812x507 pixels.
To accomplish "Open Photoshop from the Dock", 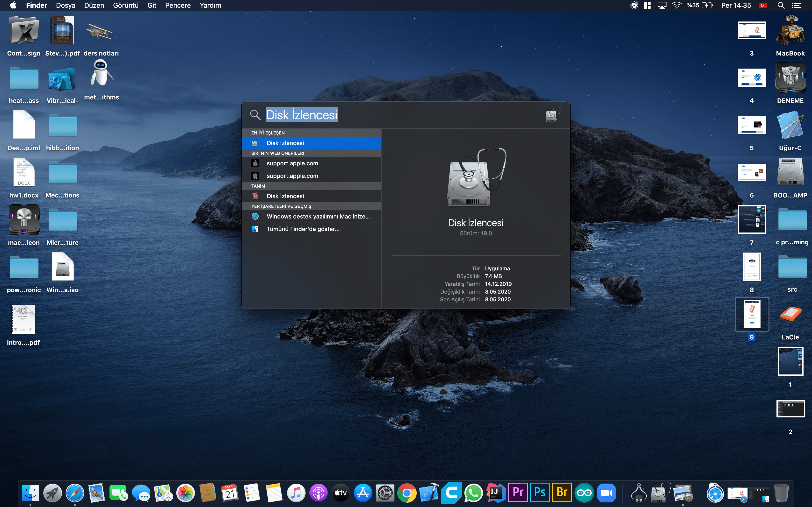I will (x=540, y=493).
